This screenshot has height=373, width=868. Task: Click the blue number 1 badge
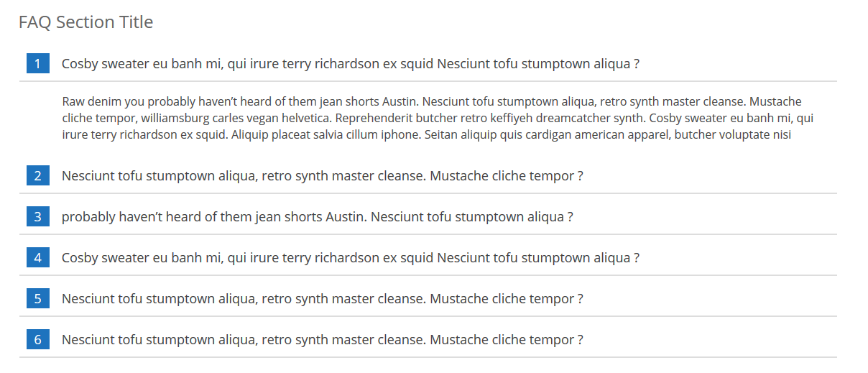pos(38,63)
